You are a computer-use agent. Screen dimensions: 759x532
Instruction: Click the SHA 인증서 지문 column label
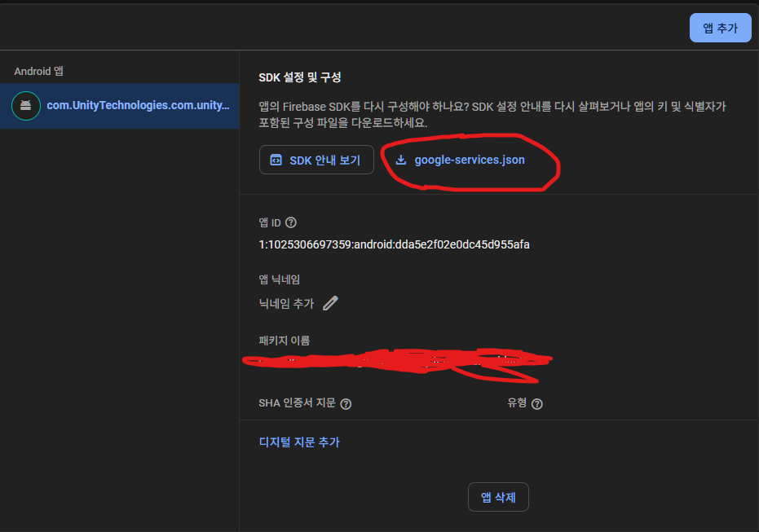tap(298, 402)
